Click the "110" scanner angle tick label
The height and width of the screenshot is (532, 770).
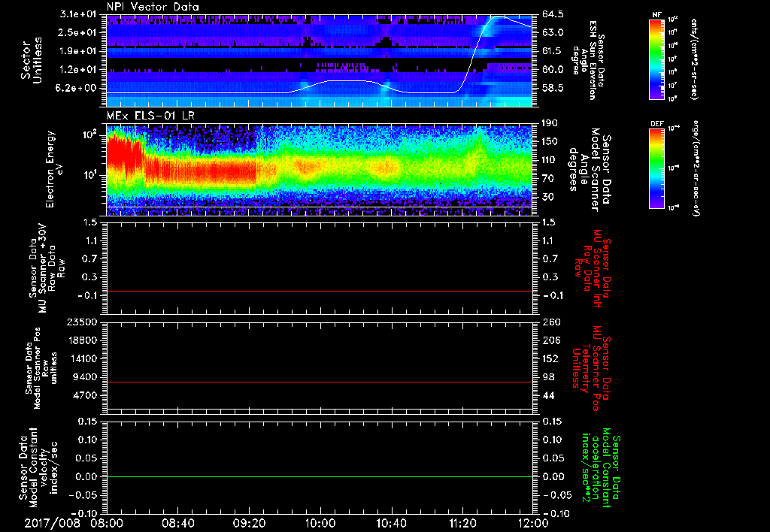550,160
